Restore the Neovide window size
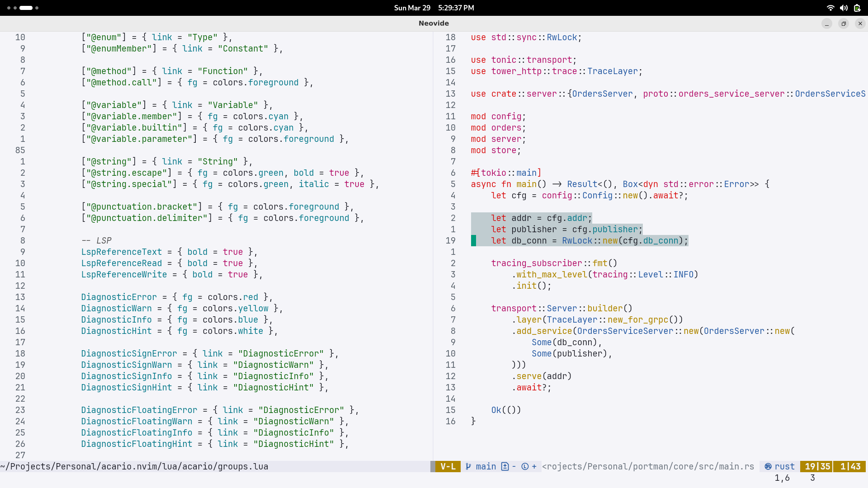Image resolution: width=868 pixels, height=488 pixels. (x=844, y=23)
